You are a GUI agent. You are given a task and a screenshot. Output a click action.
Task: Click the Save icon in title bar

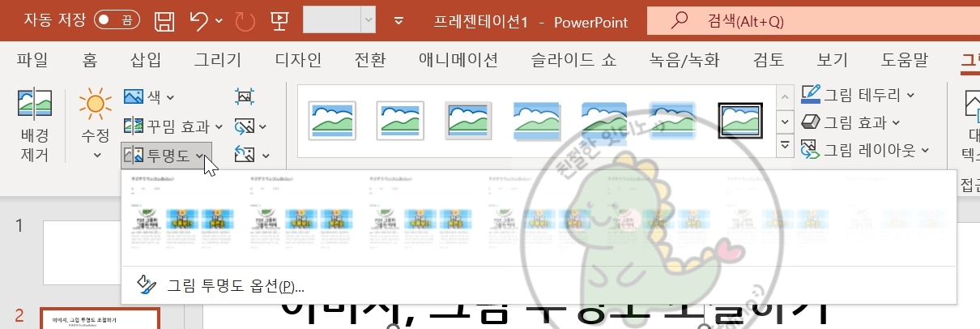pos(164,20)
